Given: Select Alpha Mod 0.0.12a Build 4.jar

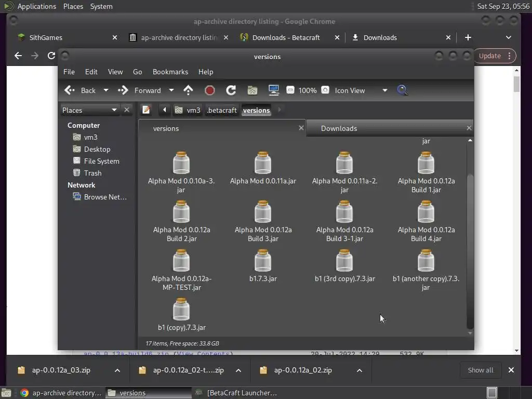Looking at the screenshot, I should (426, 221).
